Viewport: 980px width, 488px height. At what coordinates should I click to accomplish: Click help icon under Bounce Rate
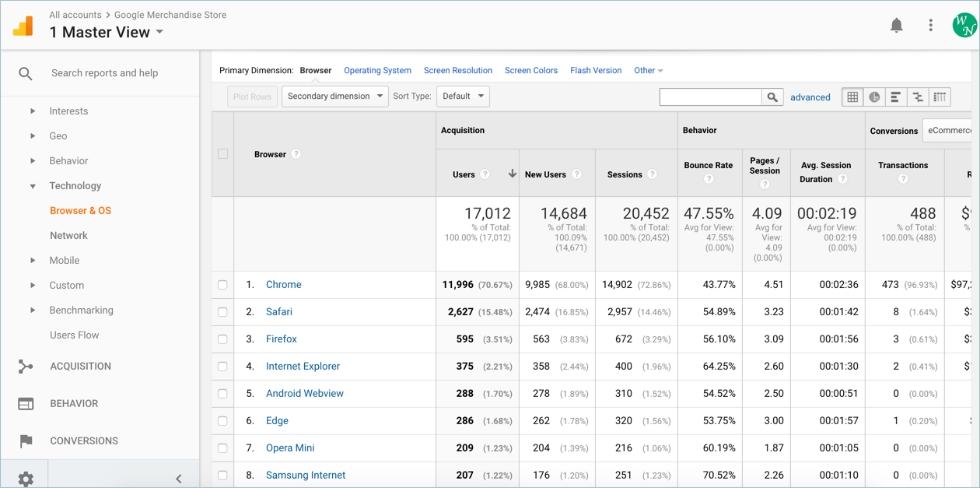pos(709,180)
